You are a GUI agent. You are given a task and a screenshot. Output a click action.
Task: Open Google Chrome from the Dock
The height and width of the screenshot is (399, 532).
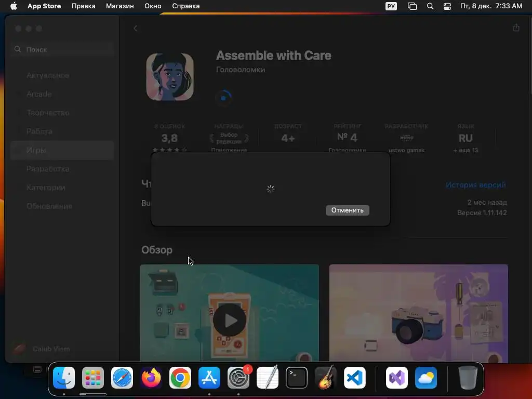tap(180, 378)
